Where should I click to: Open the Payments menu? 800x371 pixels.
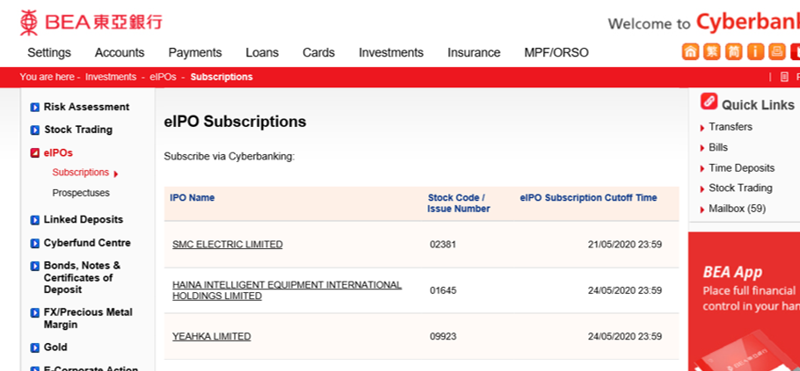point(195,53)
